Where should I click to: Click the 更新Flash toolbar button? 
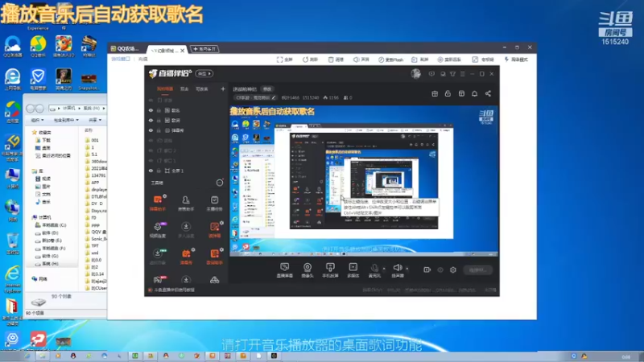tap(390, 60)
